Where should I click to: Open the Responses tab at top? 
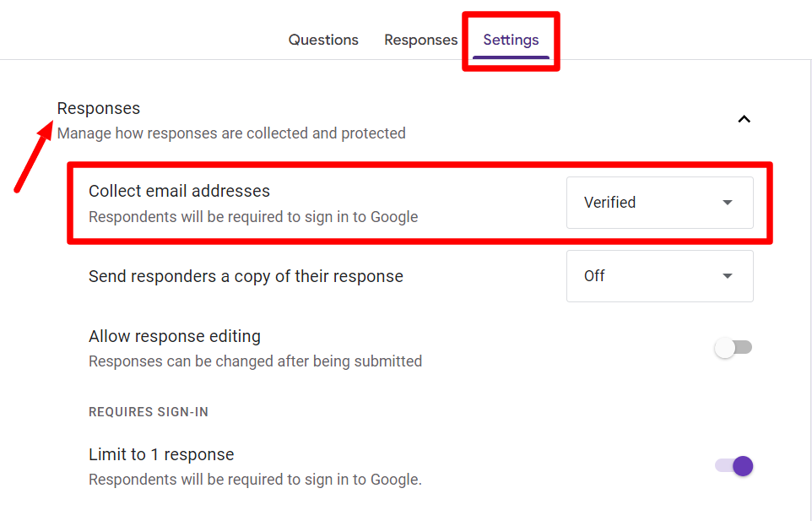(x=420, y=40)
